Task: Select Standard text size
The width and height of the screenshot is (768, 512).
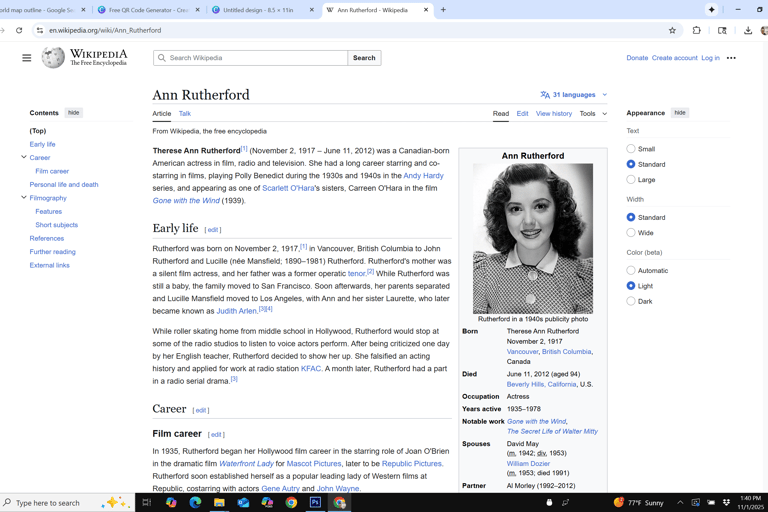Action: coord(631,164)
